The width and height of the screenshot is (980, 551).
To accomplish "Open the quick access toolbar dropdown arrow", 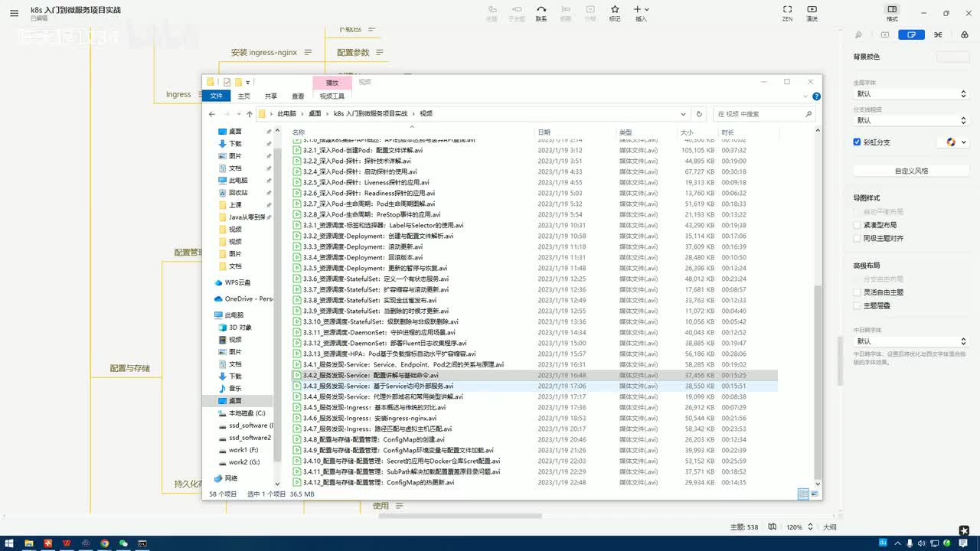I will click(248, 82).
